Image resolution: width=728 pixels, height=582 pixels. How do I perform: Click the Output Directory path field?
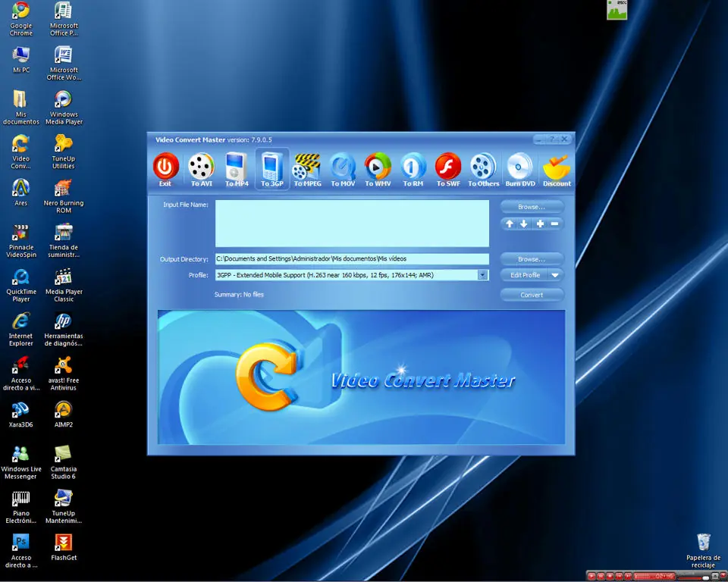coord(352,259)
